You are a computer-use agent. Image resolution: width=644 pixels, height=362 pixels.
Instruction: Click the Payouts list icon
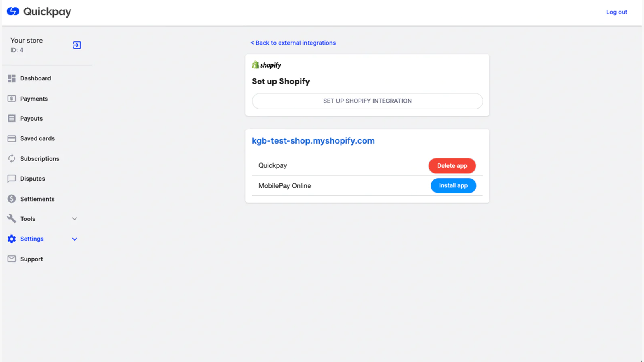tap(12, 119)
